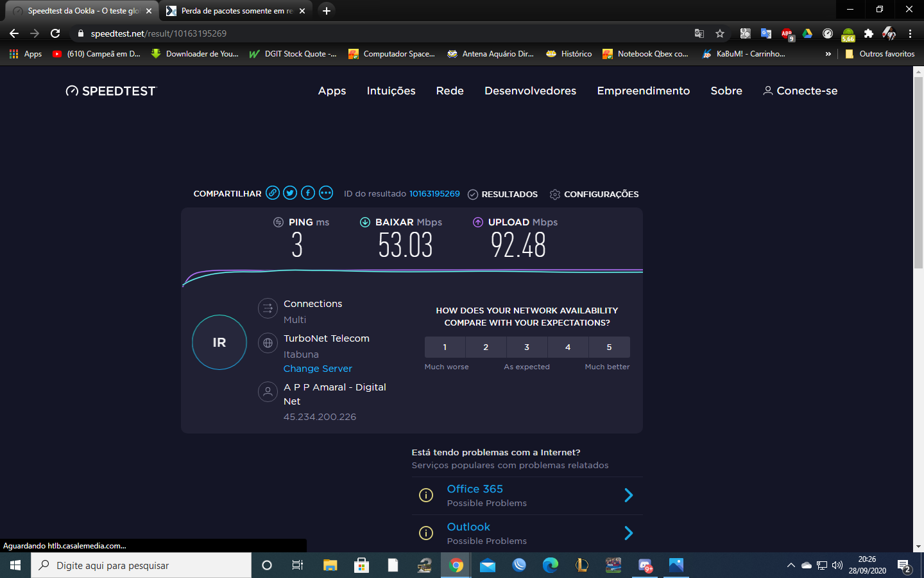This screenshot has height=578, width=924.
Task: Bookmark this page with the star icon
Action: [720, 33]
